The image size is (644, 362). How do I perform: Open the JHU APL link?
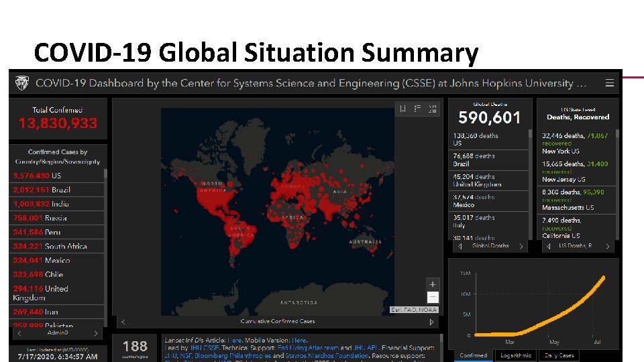(x=366, y=348)
